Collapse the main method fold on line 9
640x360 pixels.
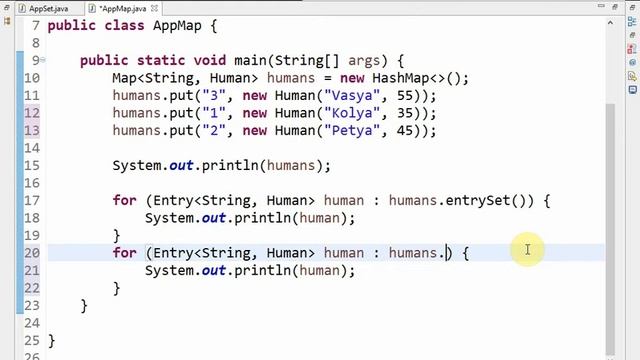point(43,60)
